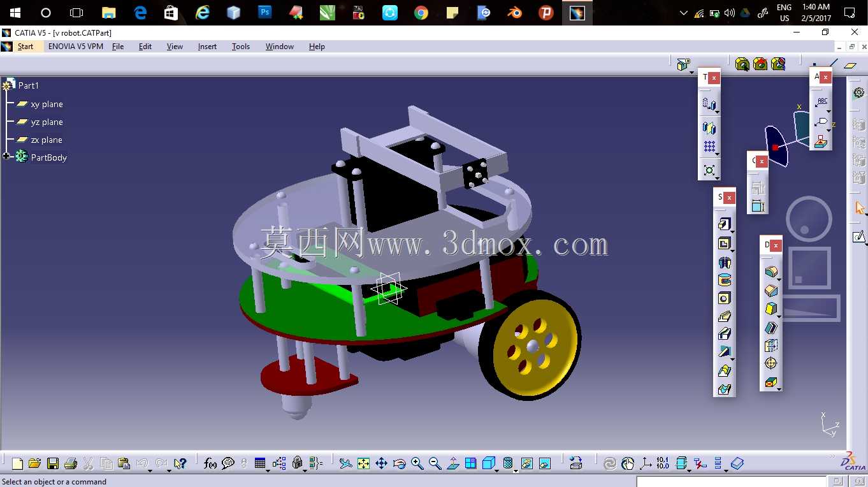Image resolution: width=868 pixels, height=487 pixels.
Task: Select the Shaft tool
Action: click(724, 262)
